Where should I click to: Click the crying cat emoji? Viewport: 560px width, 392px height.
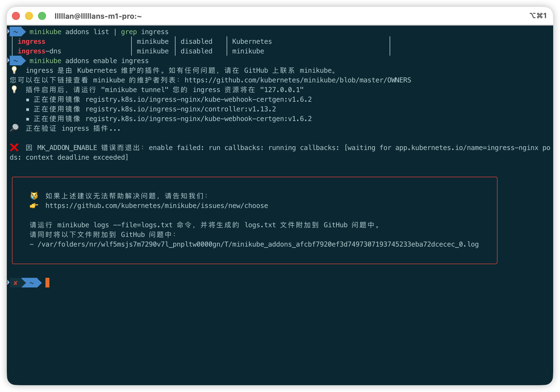(x=34, y=196)
